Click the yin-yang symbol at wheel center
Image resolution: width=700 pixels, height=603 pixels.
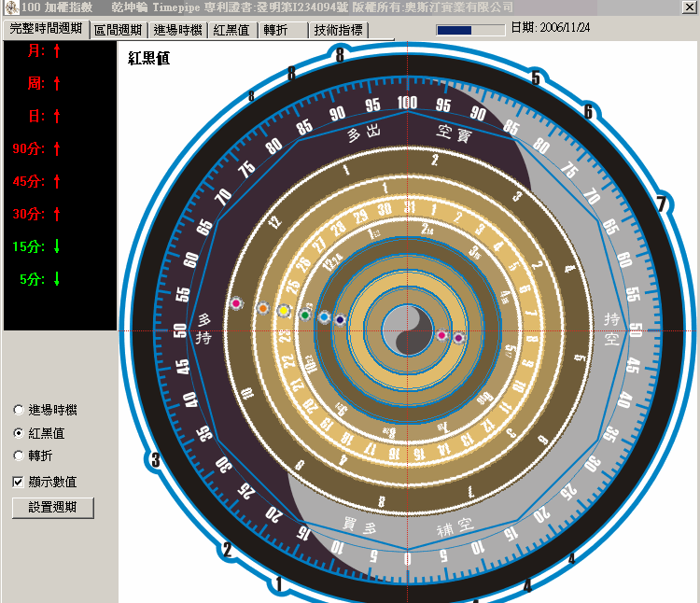408,331
